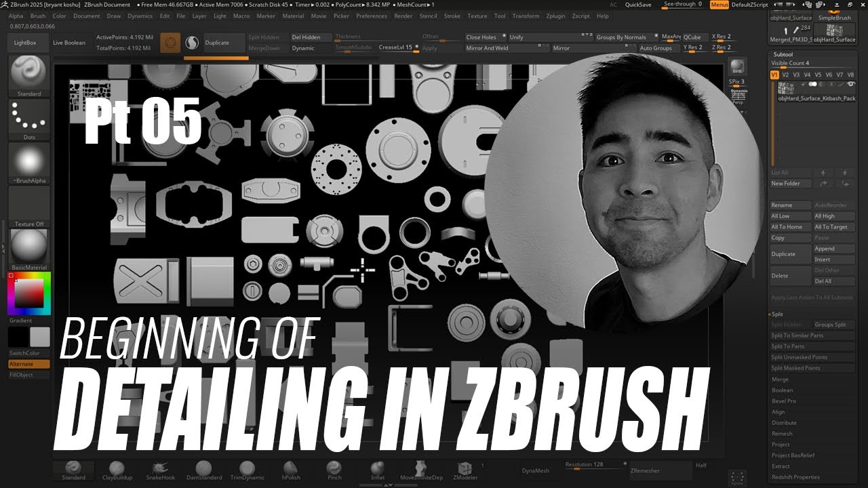The height and width of the screenshot is (488, 868).
Task: Select the TrimDynamic brush
Action: [x=247, y=470]
